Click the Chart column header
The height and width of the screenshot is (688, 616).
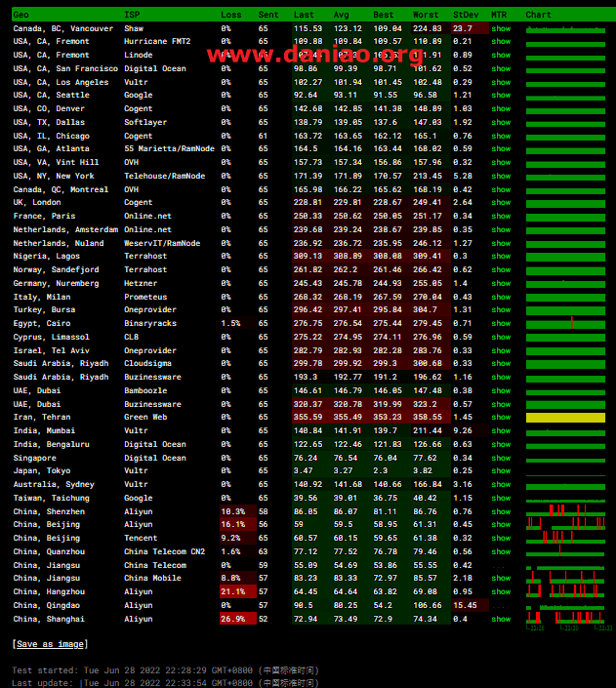tap(538, 15)
